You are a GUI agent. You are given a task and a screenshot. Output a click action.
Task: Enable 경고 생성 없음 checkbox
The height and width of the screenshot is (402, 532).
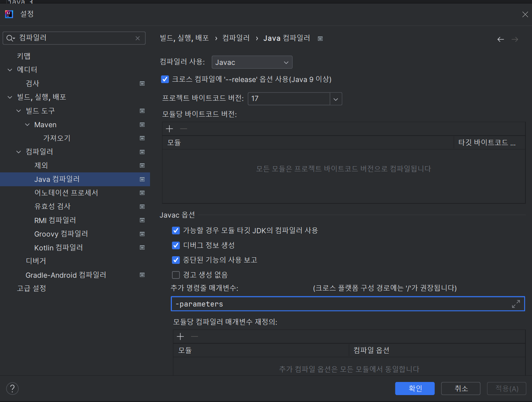176,275
